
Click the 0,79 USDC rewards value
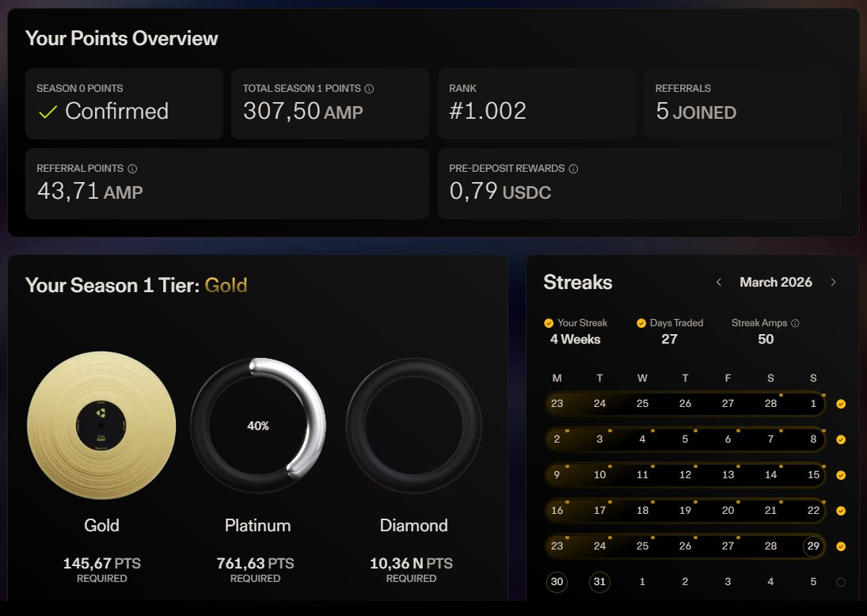pyautogui.click(x=500, y=192)
